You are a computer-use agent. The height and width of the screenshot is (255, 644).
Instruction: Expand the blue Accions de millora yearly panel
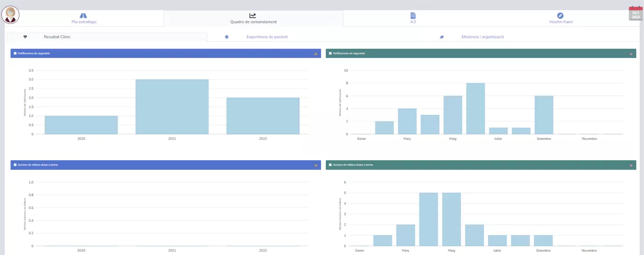tap(316, 165)
